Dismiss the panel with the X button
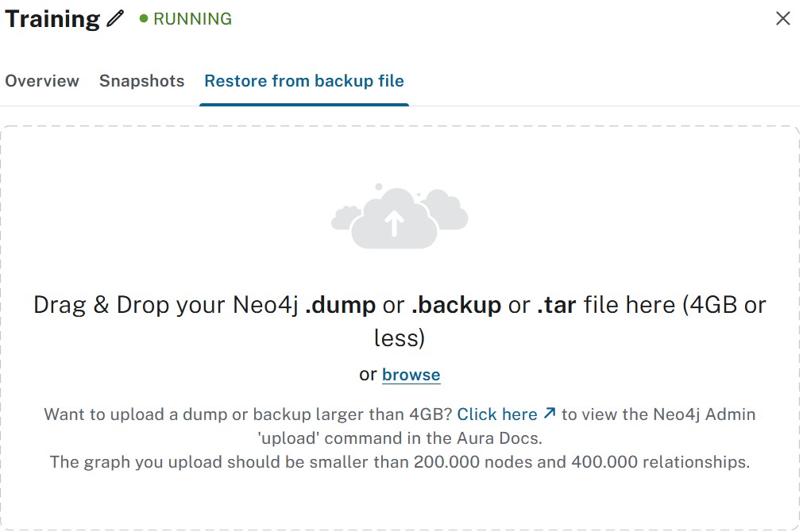The height and width of the screenshot is (532, 803). (x=783, y=17)
